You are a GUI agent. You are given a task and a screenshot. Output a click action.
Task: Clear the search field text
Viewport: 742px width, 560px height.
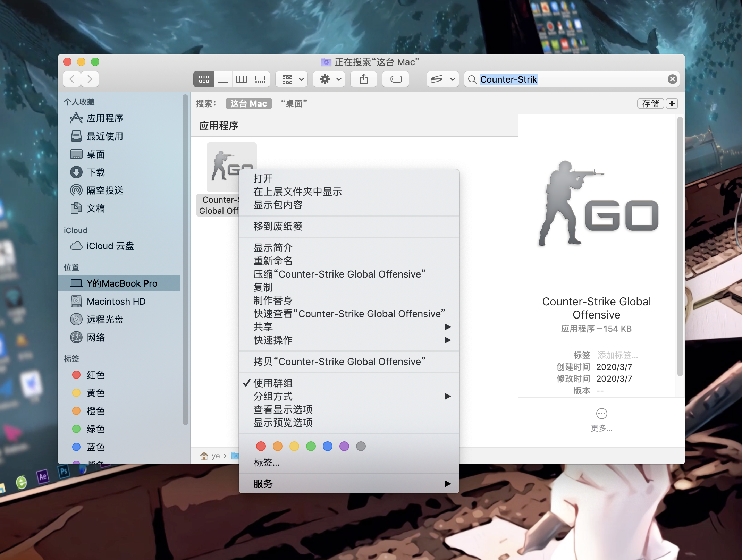tap(672, 79)
